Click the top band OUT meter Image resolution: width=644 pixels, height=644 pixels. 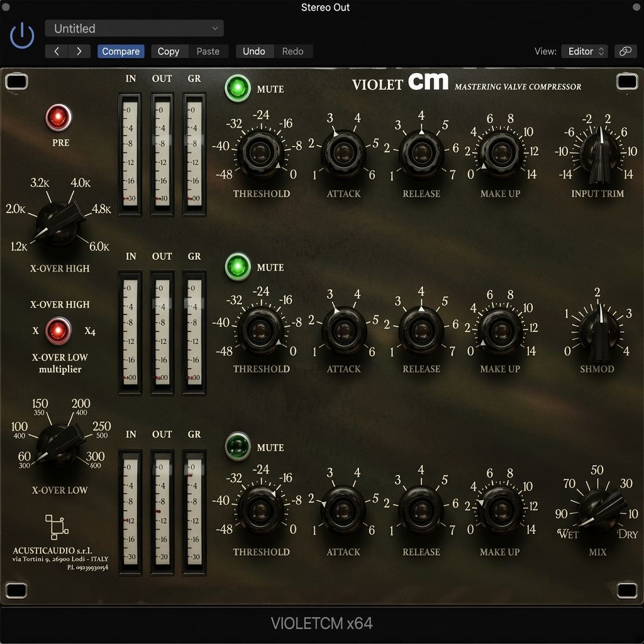162,154
